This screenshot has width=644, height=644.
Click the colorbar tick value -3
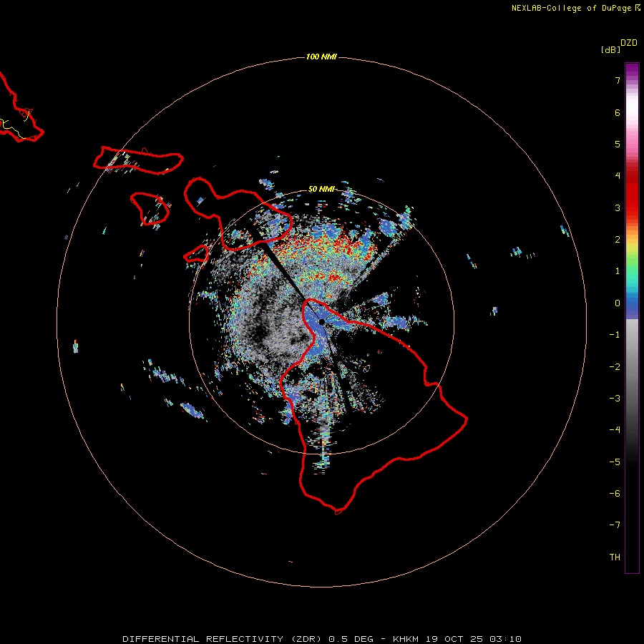pos(615,399)
